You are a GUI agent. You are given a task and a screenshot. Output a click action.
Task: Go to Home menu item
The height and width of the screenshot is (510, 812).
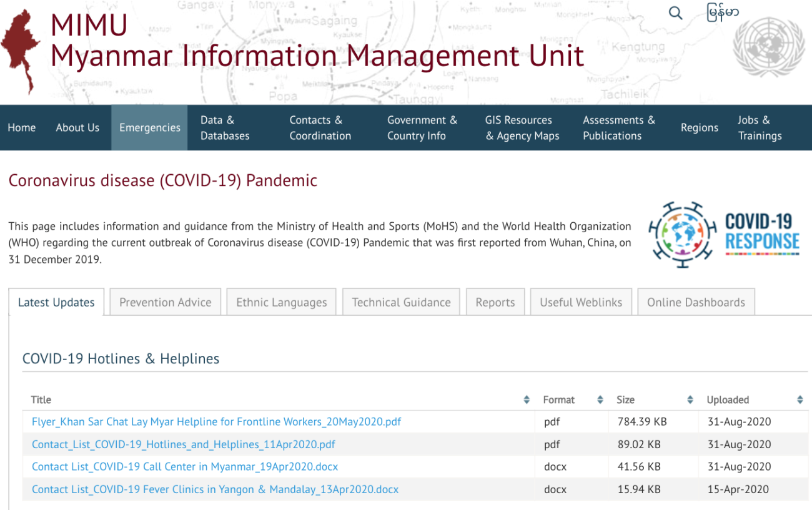click(x=22, y=127)
